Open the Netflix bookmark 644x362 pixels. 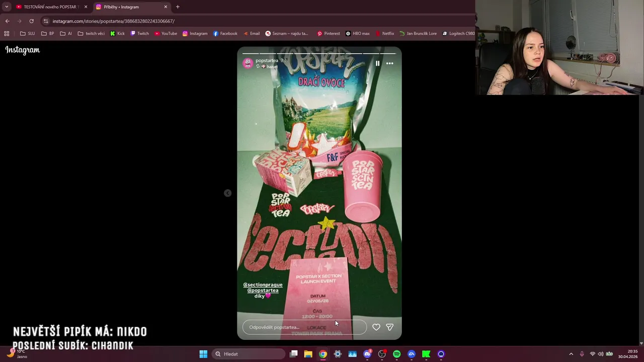384,34
